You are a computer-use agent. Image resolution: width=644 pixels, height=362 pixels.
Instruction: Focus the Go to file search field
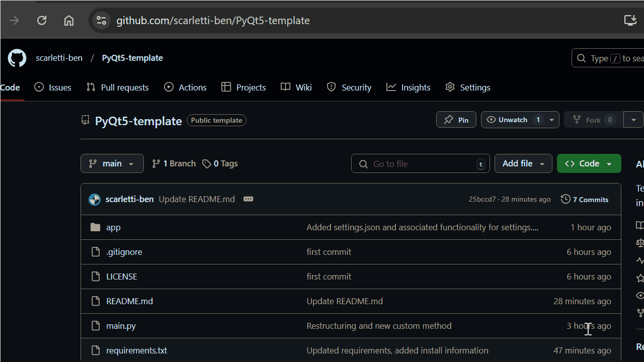click(x=421, y=164)
